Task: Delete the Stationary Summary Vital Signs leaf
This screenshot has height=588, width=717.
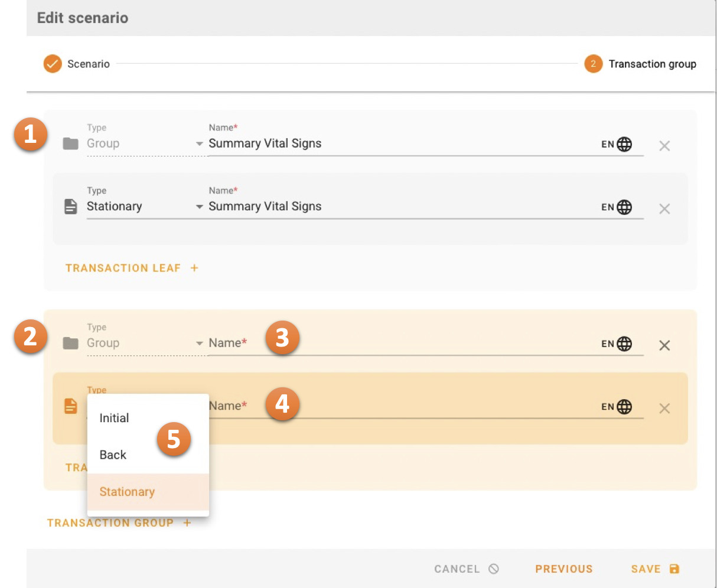Action: [x=664, y=208]
